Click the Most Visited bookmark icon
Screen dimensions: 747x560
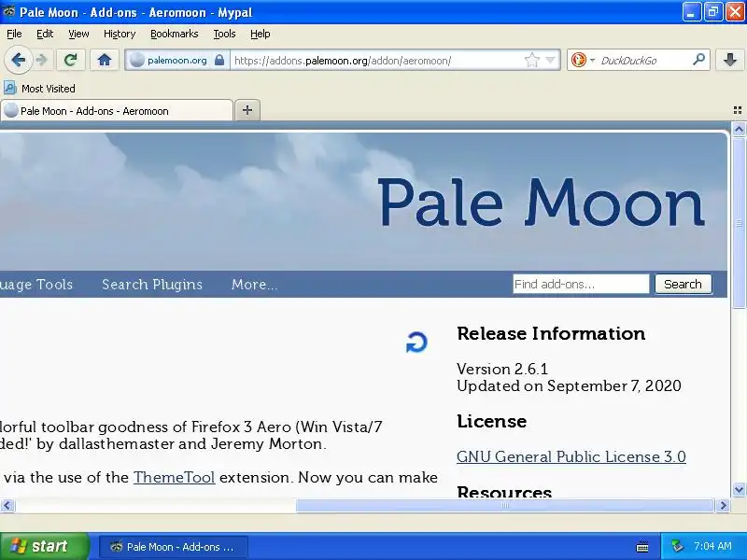click(10, 88)
